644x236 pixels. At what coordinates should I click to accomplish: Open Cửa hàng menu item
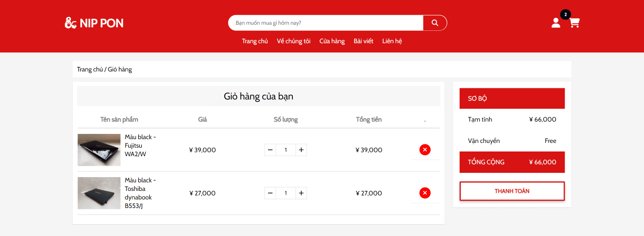pos(332,41)
